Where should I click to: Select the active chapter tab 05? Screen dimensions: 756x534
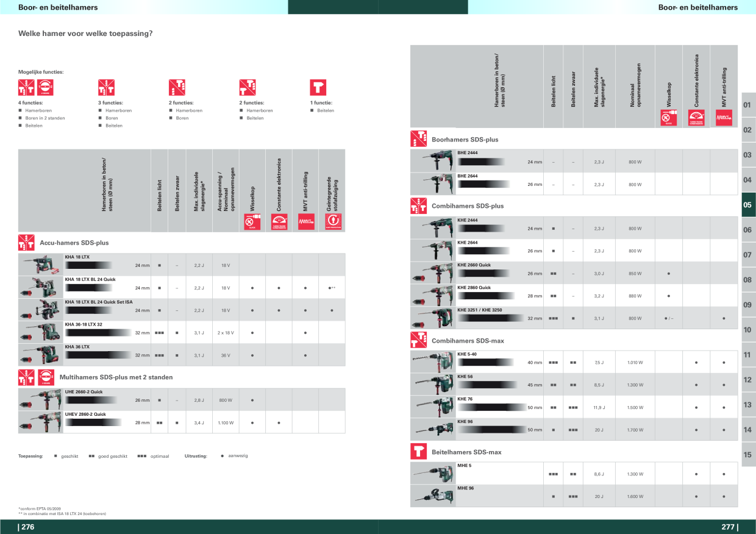[749, 205]
